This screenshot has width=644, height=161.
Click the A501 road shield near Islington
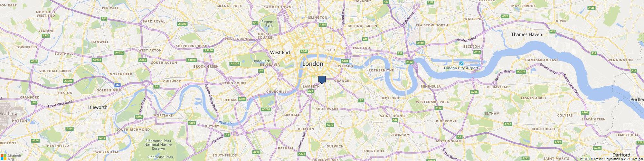pyautogui.click(x=322, y=24)
